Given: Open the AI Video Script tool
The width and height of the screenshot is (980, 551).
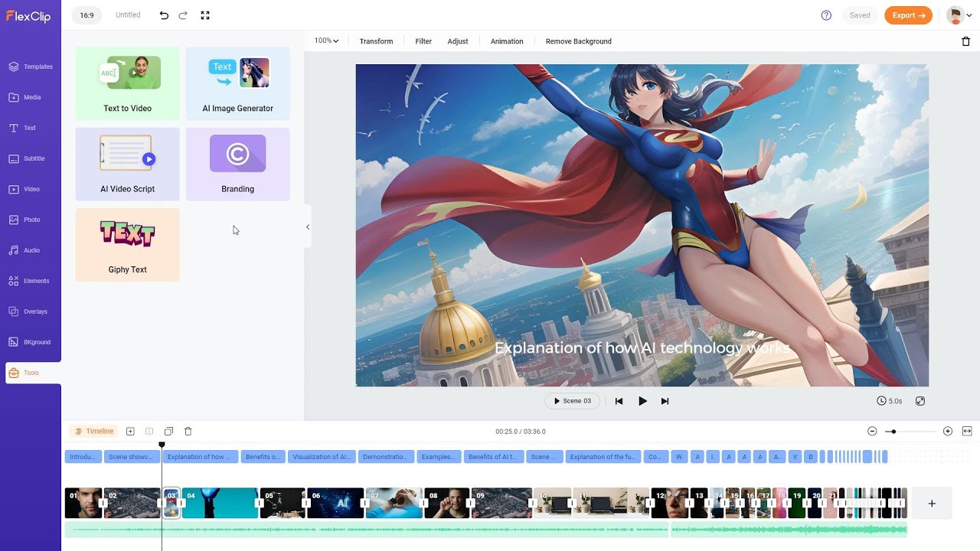Looking at the screenshot, I should 128,164.
